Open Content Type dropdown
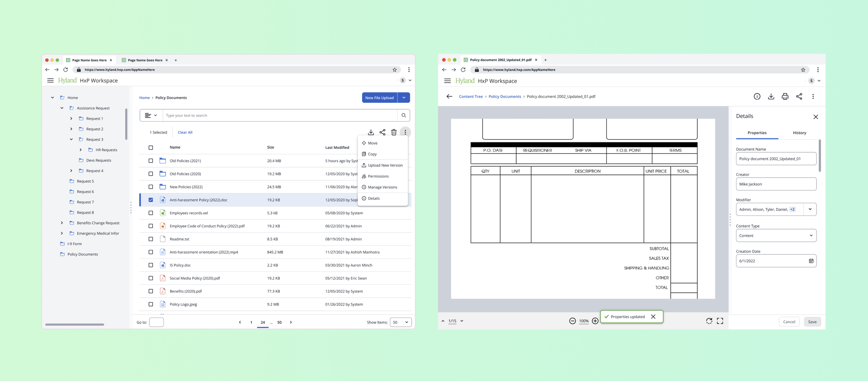868x381 pixels. click(x=776, y=236)
